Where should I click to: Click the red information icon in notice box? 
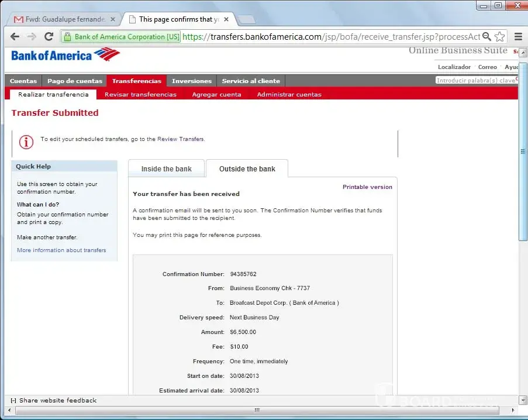[x=26, y=142]
